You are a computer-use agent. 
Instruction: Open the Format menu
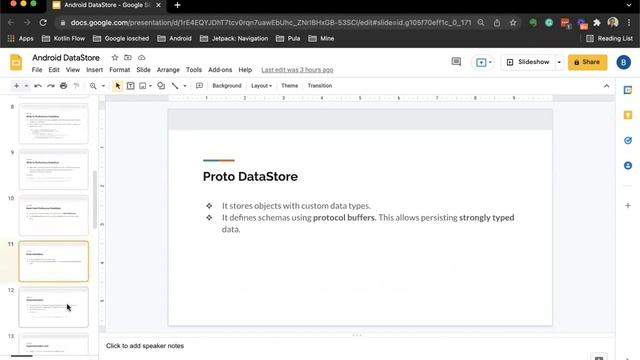click(x=120, y=70)
